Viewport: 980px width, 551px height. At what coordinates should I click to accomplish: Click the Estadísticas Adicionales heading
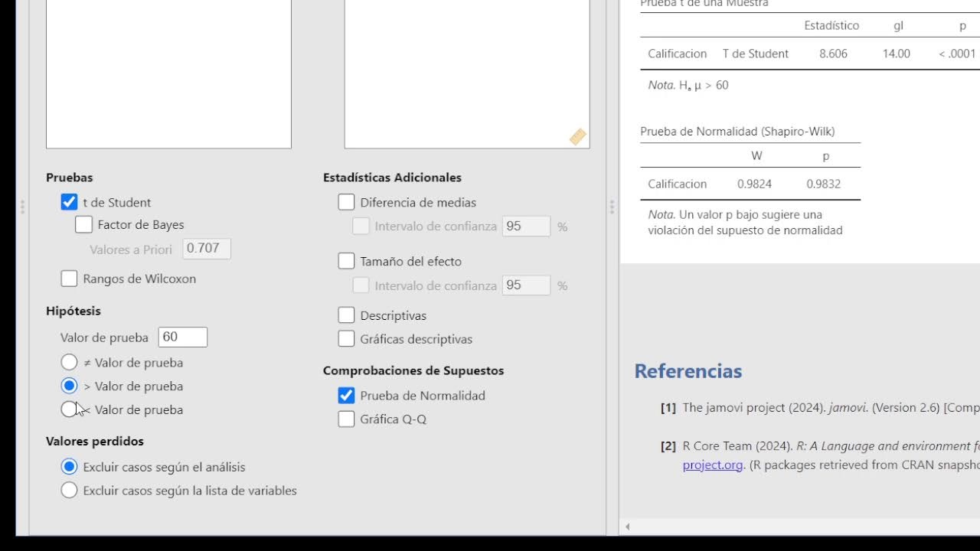point(392,178)
